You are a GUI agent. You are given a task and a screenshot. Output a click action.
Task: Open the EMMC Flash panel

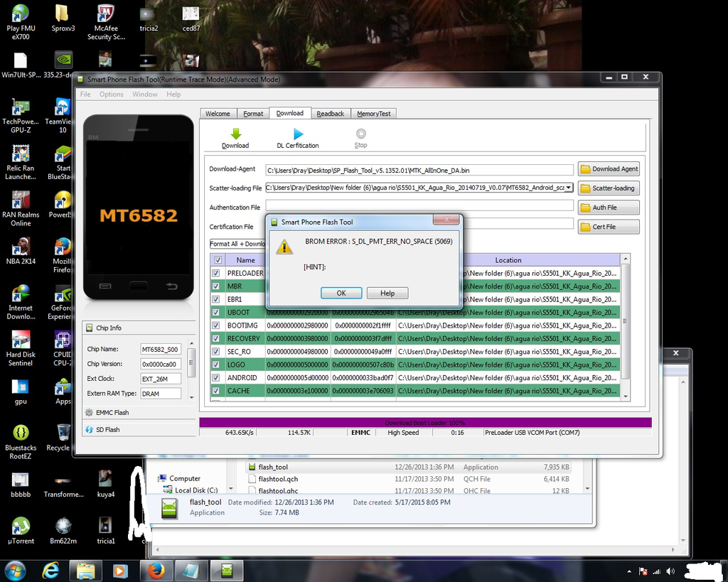point(112,412)
